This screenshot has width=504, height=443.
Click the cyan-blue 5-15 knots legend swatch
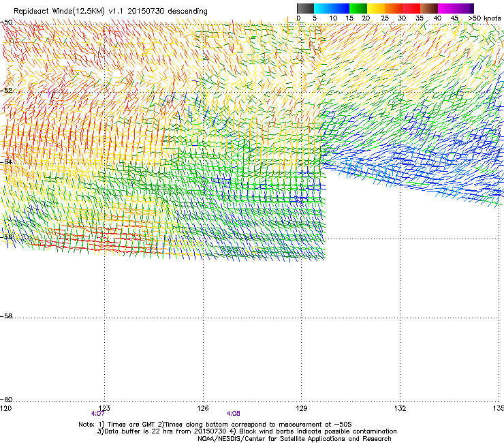pos(332,8)
